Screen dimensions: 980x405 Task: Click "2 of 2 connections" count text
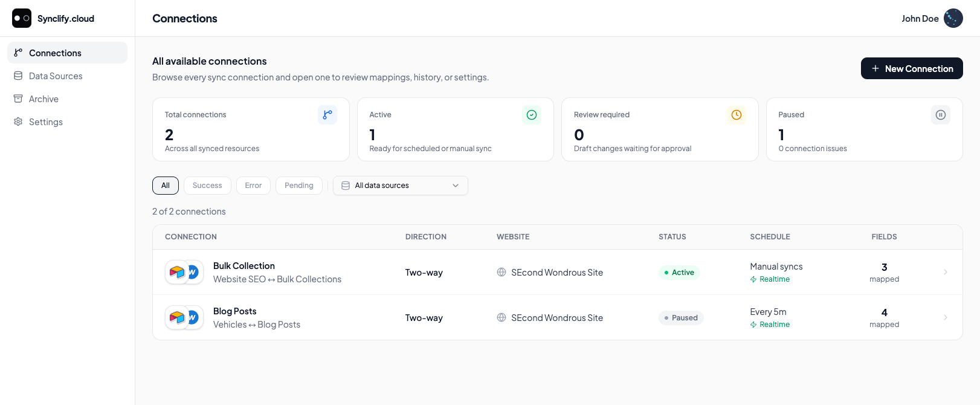coord(189,212)
